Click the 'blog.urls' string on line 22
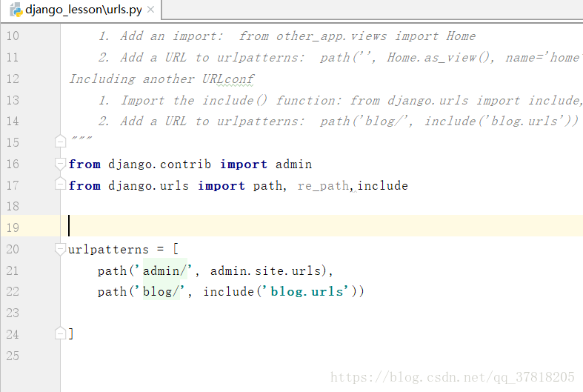Screen dimensions: 583x392 pyautogui.click(x=306, y=291)
